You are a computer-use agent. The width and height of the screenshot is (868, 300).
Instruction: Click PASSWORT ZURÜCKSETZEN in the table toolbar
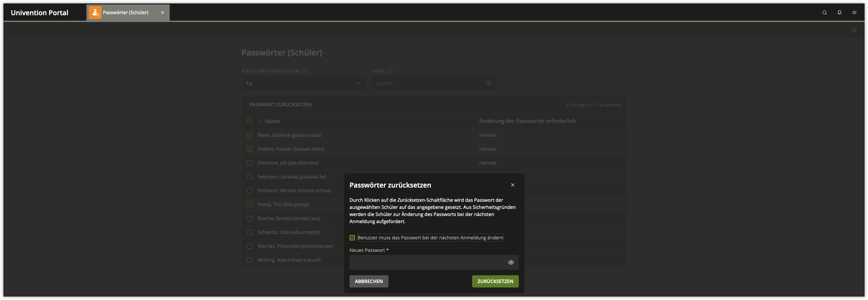[x=281, y=105]
